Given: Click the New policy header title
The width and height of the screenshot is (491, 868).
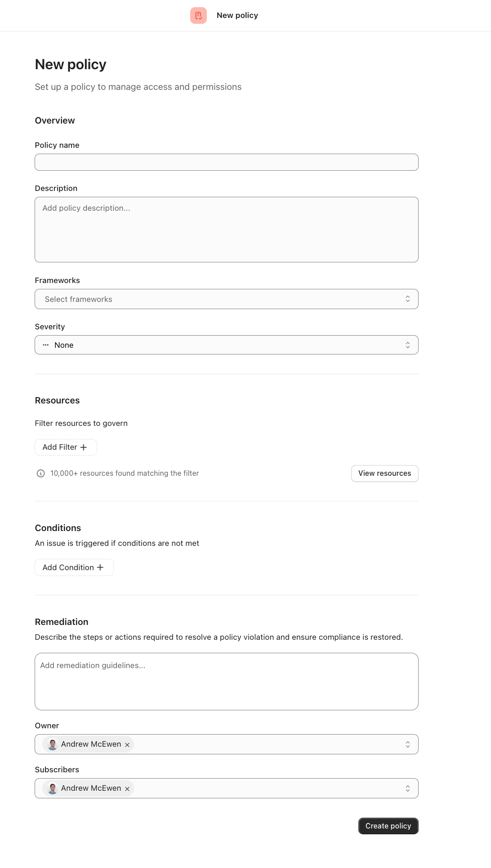Looking at the screenshot, I should pyautogui.click(x=237, y=15).
